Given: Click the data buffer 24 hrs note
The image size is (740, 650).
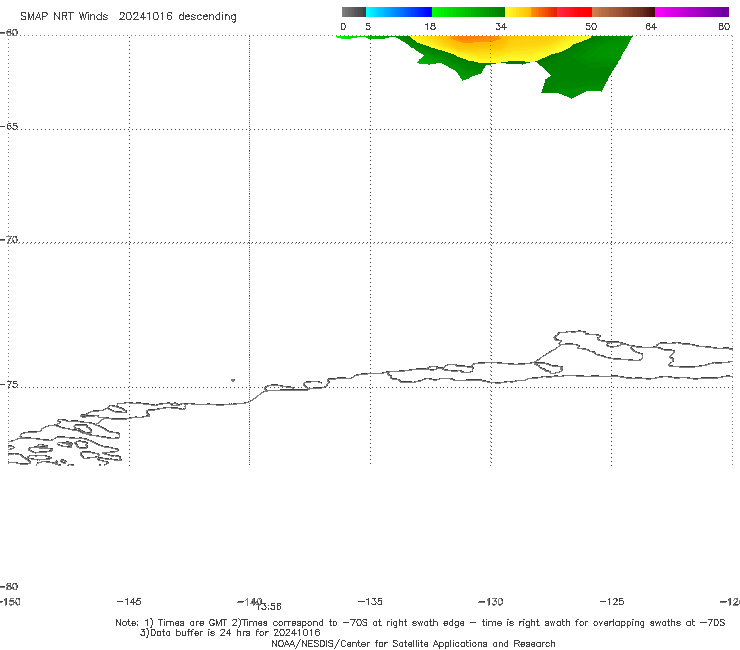Looking at the screenshot, I should (x=230, y=633).
